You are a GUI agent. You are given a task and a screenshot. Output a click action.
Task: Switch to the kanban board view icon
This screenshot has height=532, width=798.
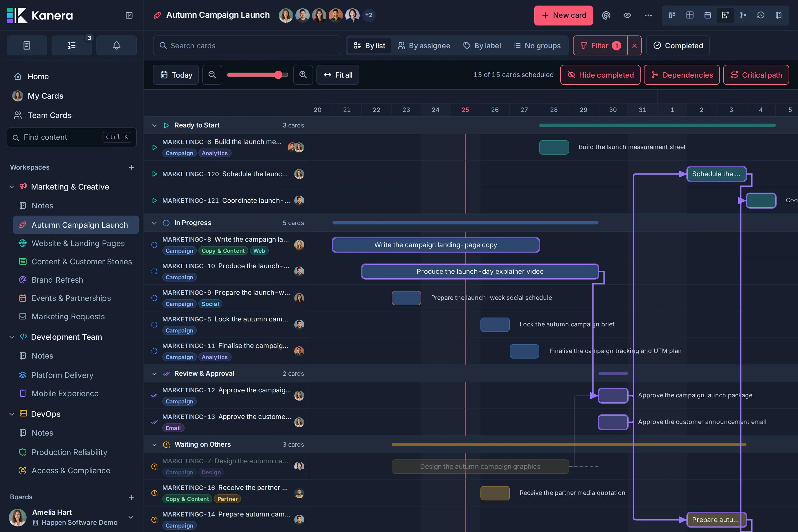tap(672, 15)
